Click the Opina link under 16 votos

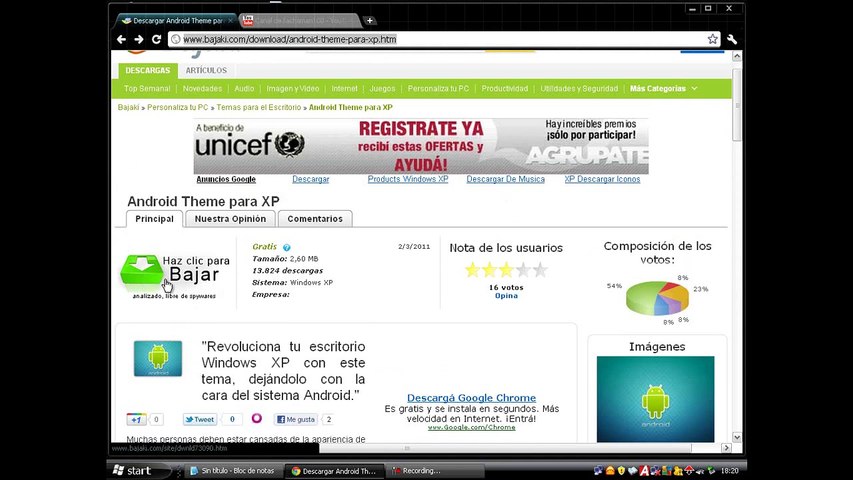tap(506, 296)
